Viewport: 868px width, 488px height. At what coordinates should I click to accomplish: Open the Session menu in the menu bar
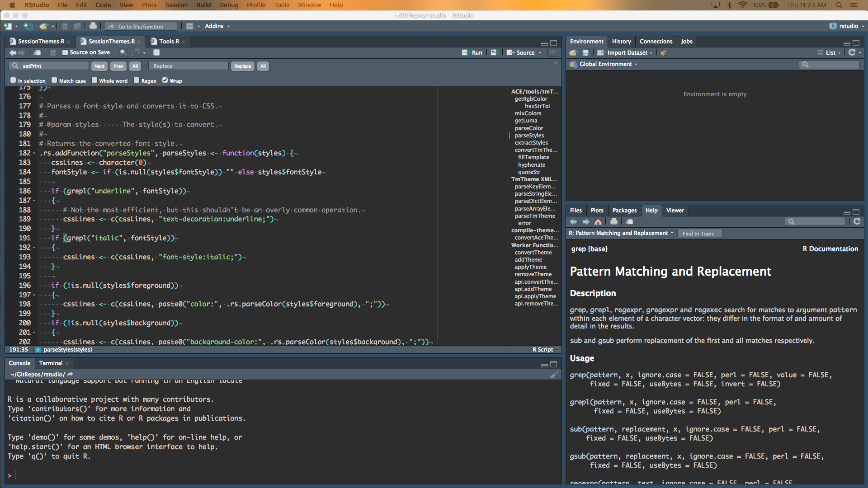(x=176, y=5)
